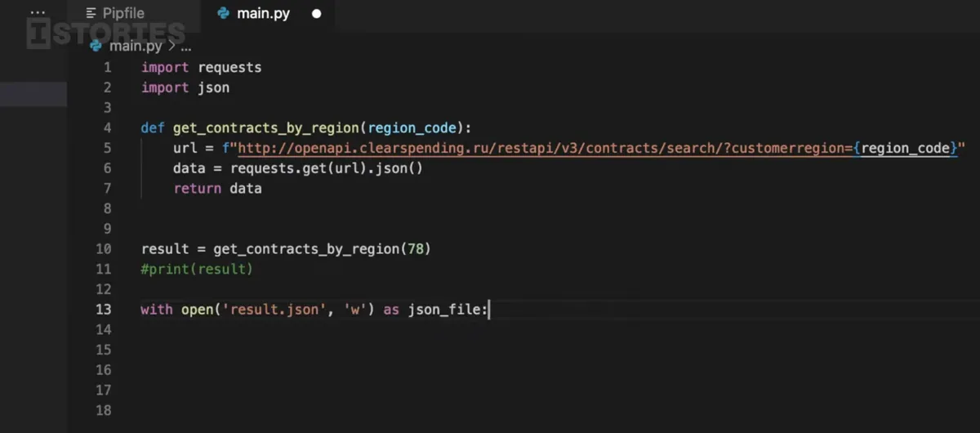This screenshot has width=980, height=433.
Task: Click the unsaved dot on main.py tab
Action: [317, 14]
